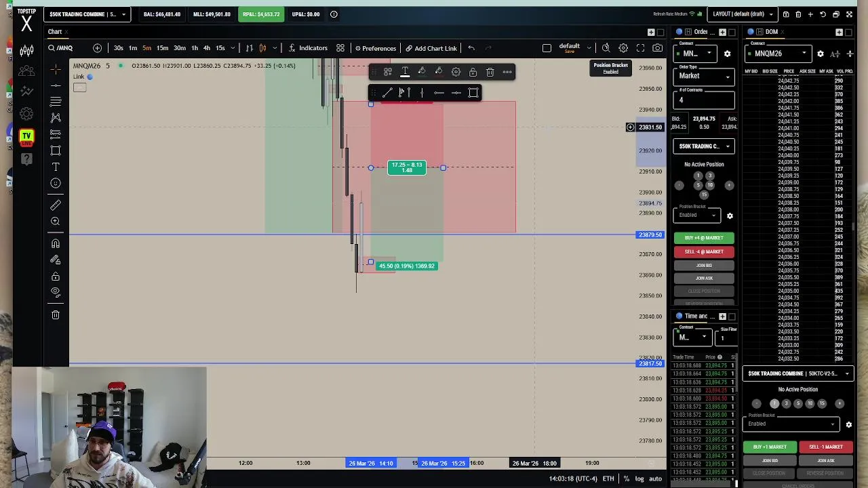Click DOM SELL -1 MARKET button

825,447
